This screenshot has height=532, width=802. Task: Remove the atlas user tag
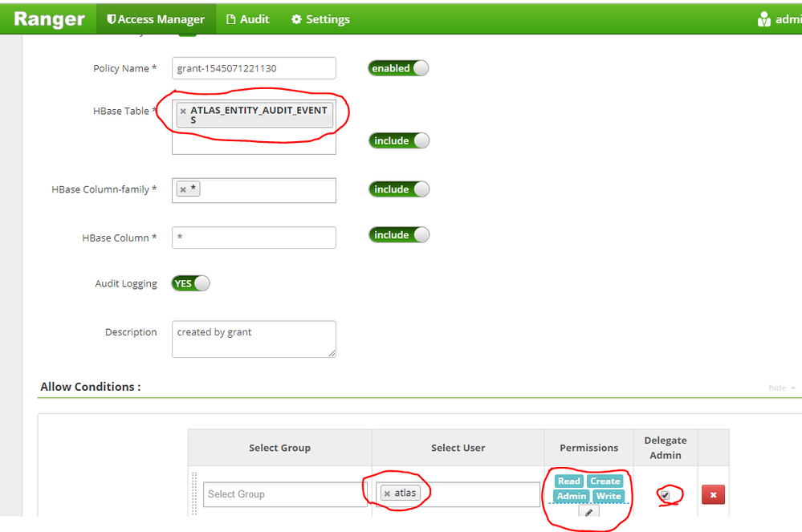[387, 493]
